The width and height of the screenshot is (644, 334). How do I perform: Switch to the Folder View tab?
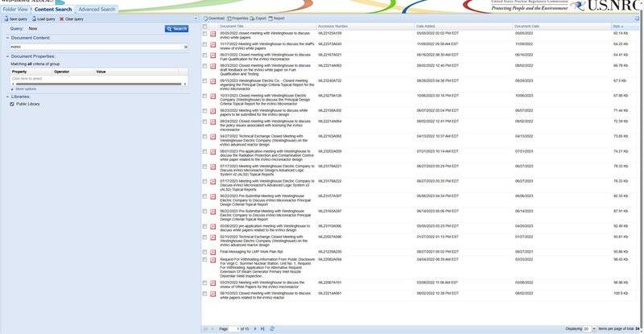(15, 9)
